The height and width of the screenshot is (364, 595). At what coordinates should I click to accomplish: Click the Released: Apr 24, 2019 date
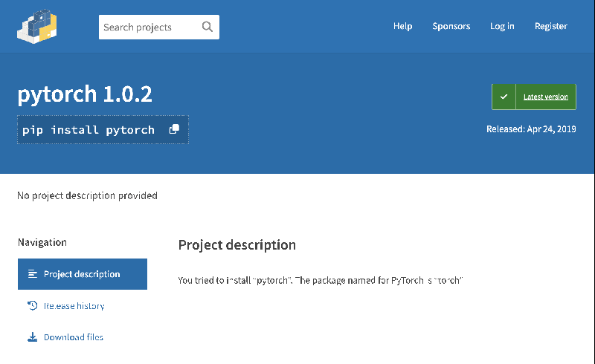pos(531,129)
